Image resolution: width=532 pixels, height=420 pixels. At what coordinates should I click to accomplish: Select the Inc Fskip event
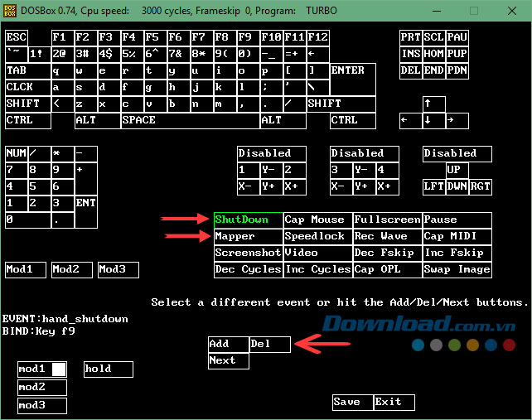(x=457, y=253)
